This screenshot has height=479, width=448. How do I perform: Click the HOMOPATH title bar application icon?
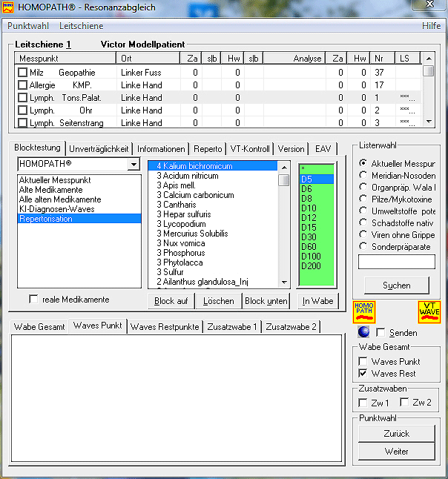(x=9, y=6)
